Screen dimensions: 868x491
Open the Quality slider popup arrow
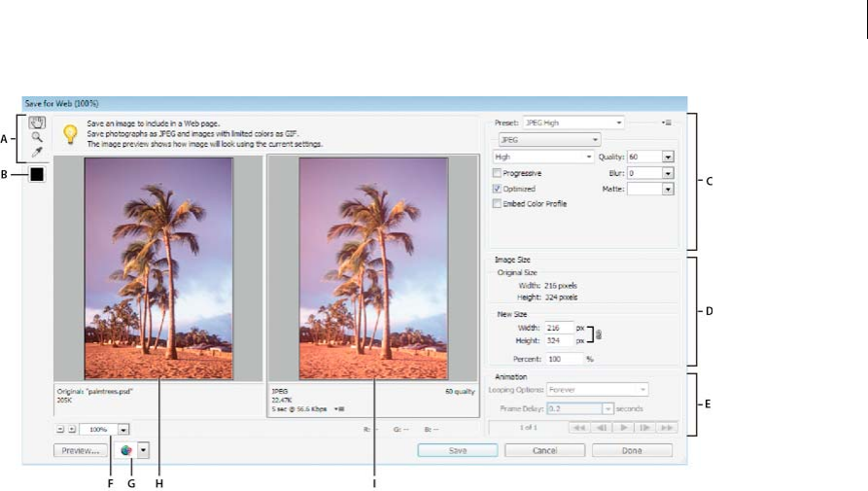click(668, 158)
